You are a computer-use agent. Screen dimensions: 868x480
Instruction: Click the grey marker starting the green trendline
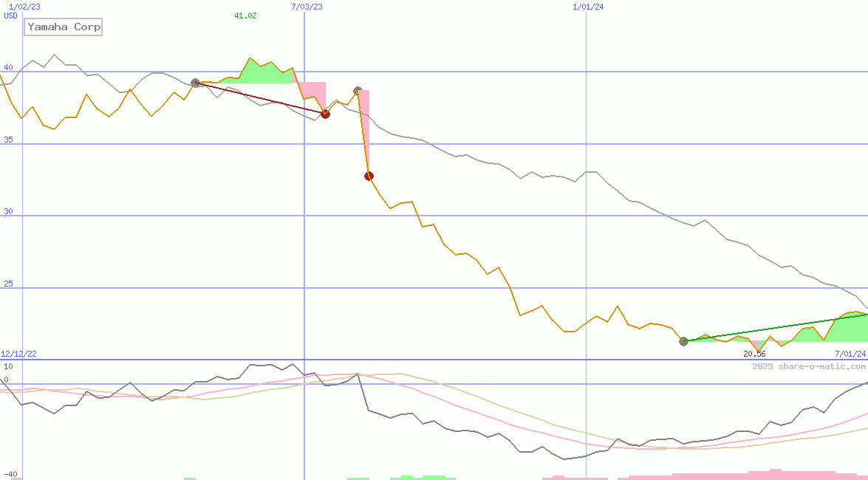683,341
